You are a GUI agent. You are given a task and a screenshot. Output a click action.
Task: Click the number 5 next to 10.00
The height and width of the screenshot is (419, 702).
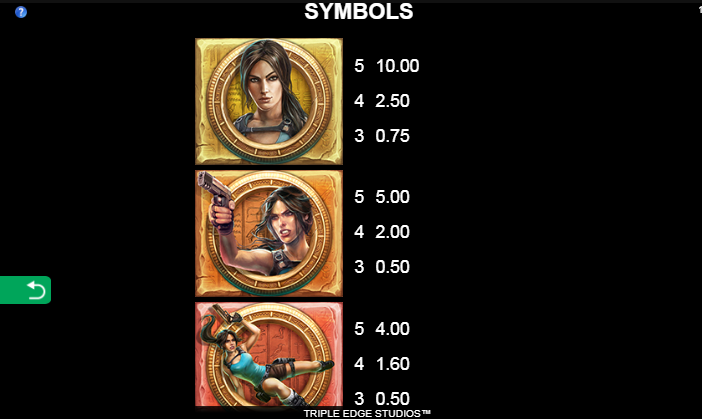359,66
